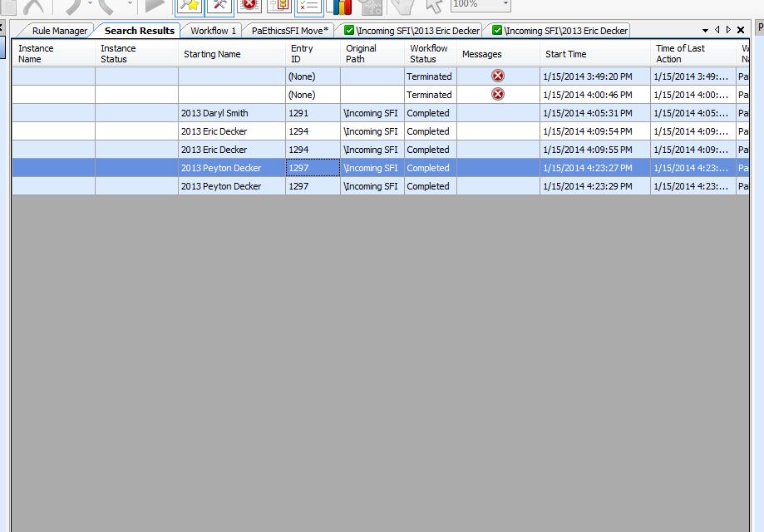
Task: Click Completed status in the 4:23:27 PM row
Action: (x=431, y=168)
